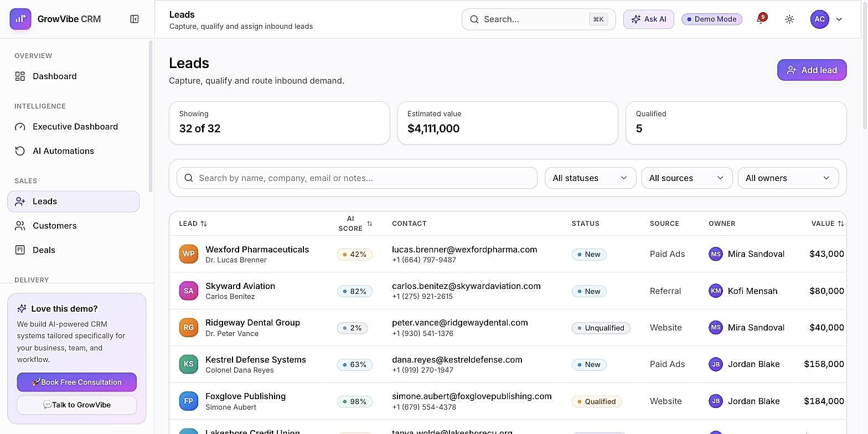Click the 63% AI score badge
Screen dimensions: 868x434
pos(355,365)
